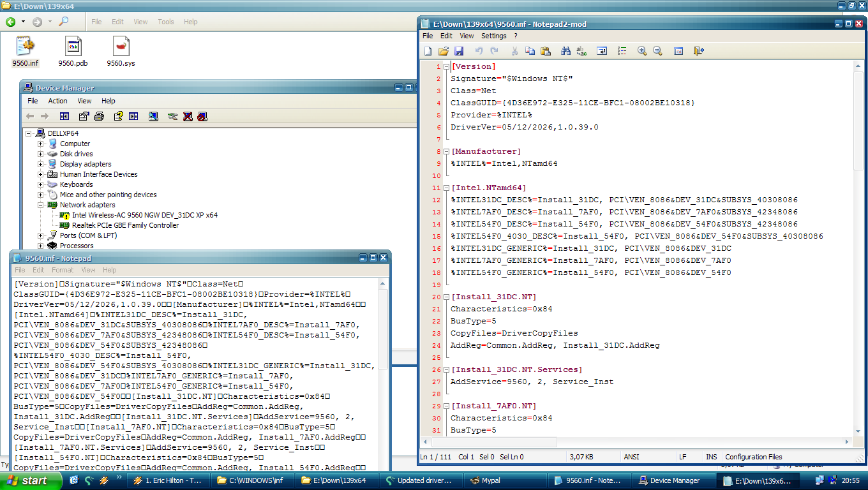Click the Undo arrow in Notepad2-mod toolbar
868x490 pixels.
tap(479, 51)
